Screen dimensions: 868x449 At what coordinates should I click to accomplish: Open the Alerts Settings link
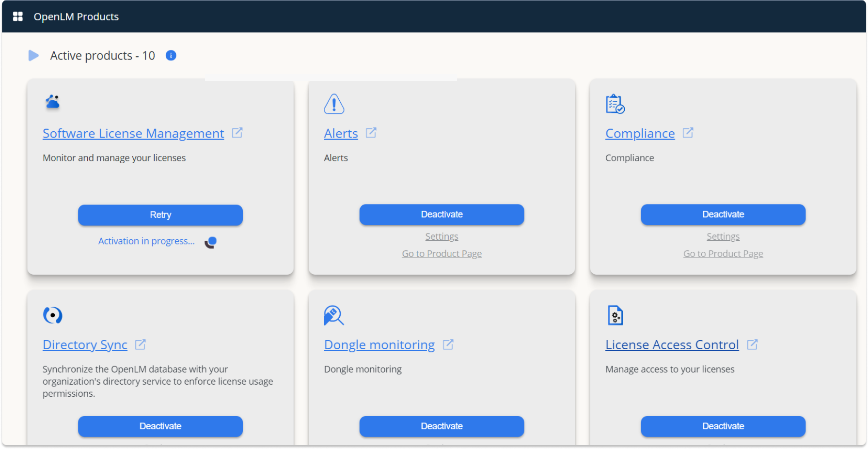[x=442, y=236]
